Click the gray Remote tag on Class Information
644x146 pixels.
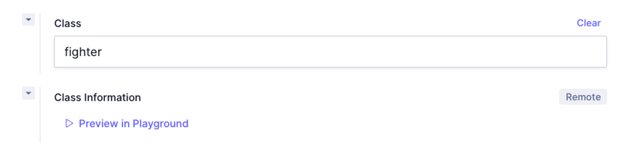coord(583,97)
